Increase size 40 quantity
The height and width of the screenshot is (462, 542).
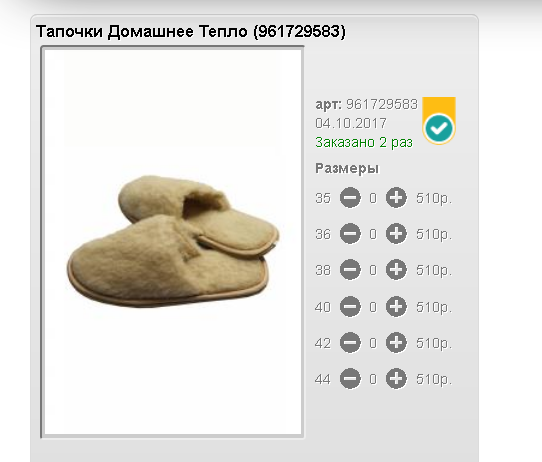(x=396, y=307)
